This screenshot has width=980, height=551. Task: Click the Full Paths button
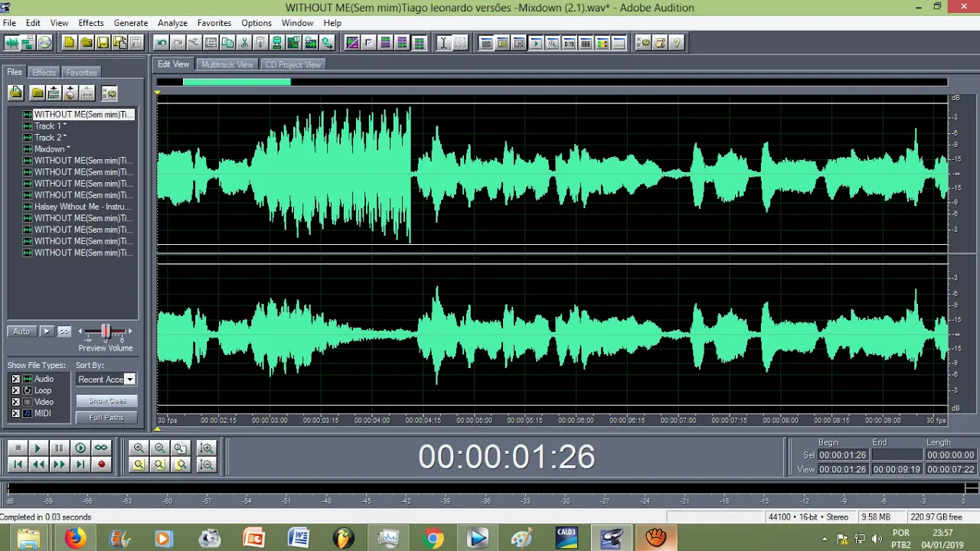[x=106, y=418]
